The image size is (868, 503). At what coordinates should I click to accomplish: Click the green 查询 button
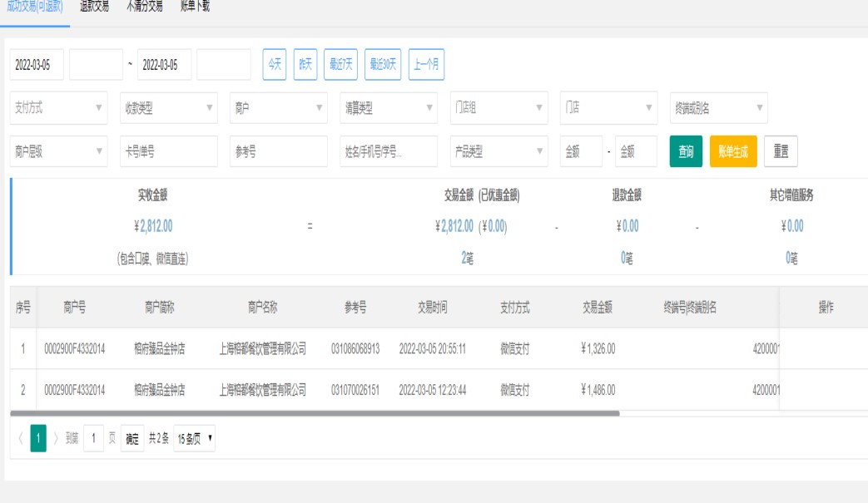click(686, 152)
